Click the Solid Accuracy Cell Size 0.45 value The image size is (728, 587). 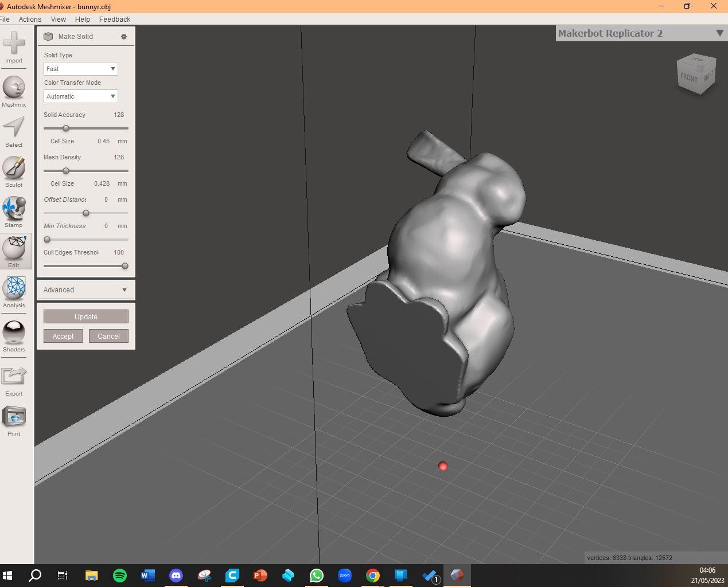pos(103,141)
